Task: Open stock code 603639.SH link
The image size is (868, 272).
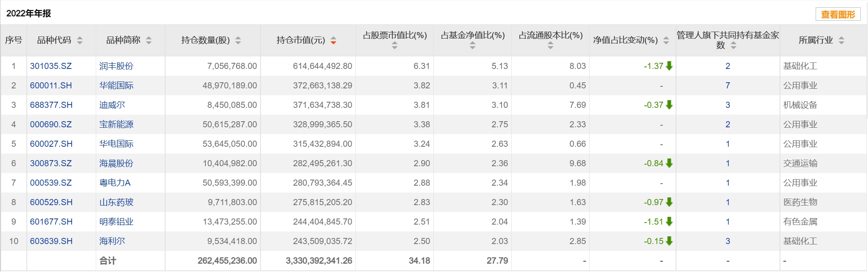Action: point(51,241)
